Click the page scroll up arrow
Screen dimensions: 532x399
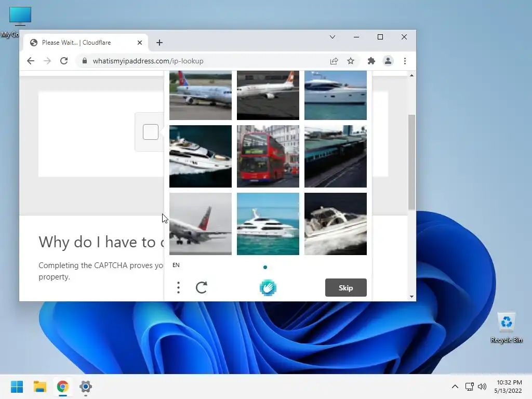click(x=411, y=75)
